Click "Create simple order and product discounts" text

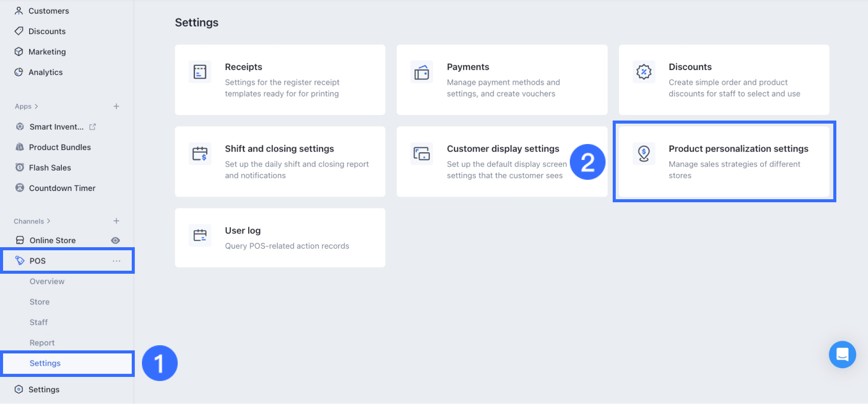pos(735,88)
